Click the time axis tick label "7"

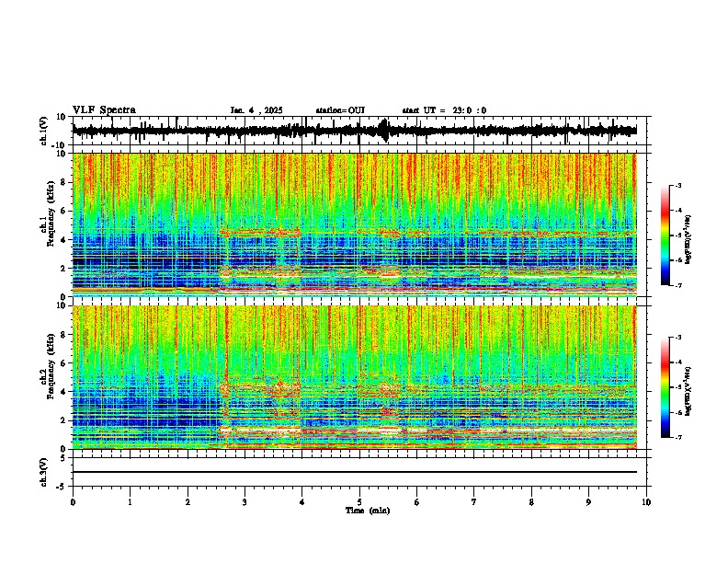474,502
